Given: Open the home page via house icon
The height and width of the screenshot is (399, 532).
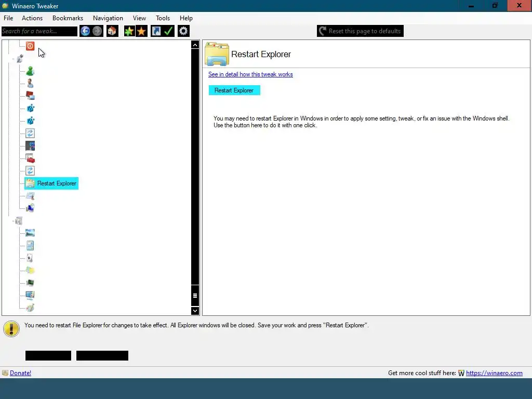Looking at the screenshot, I should [112, 31].
